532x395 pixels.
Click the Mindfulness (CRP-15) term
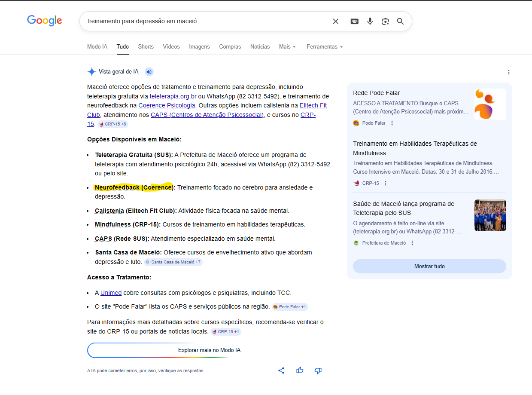[x=128, y=224]
